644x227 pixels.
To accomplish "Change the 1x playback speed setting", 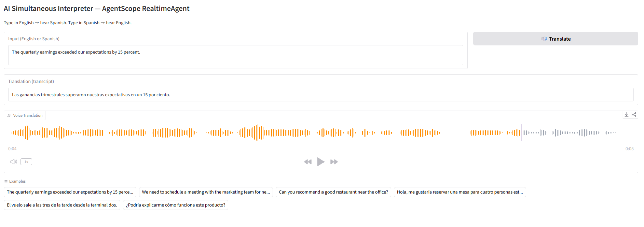I will click(26, 162).
